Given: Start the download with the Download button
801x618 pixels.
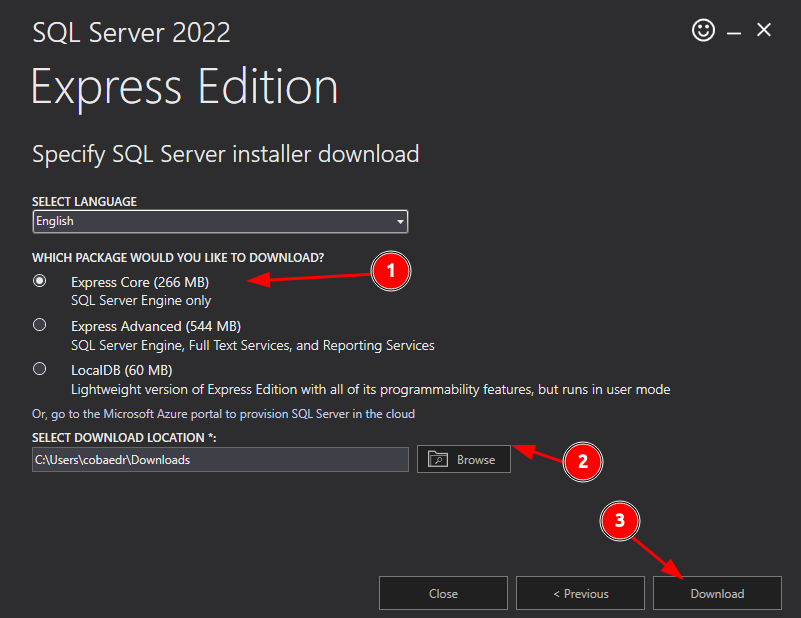Looking at the screenshot, I should coord(717,593).
